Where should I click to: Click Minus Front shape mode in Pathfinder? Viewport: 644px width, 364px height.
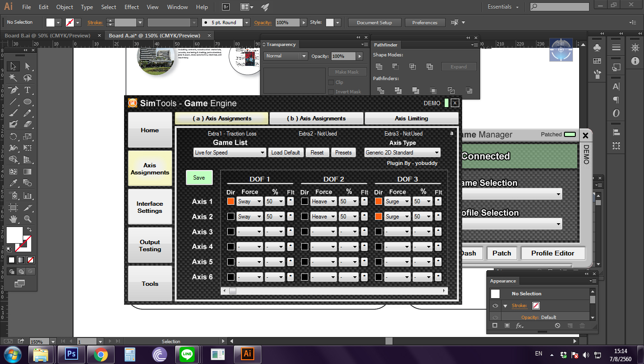[x=395, y=66]
